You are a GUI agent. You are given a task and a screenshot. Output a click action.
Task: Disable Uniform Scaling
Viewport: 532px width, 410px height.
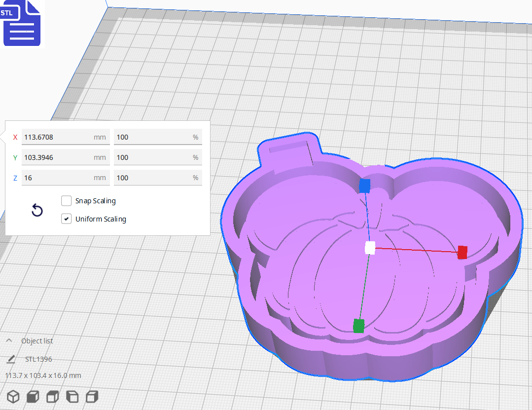(66, 218)
